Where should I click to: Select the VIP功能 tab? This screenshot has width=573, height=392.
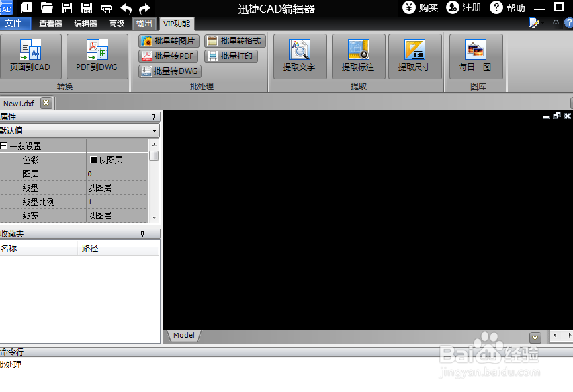point(177,24)
